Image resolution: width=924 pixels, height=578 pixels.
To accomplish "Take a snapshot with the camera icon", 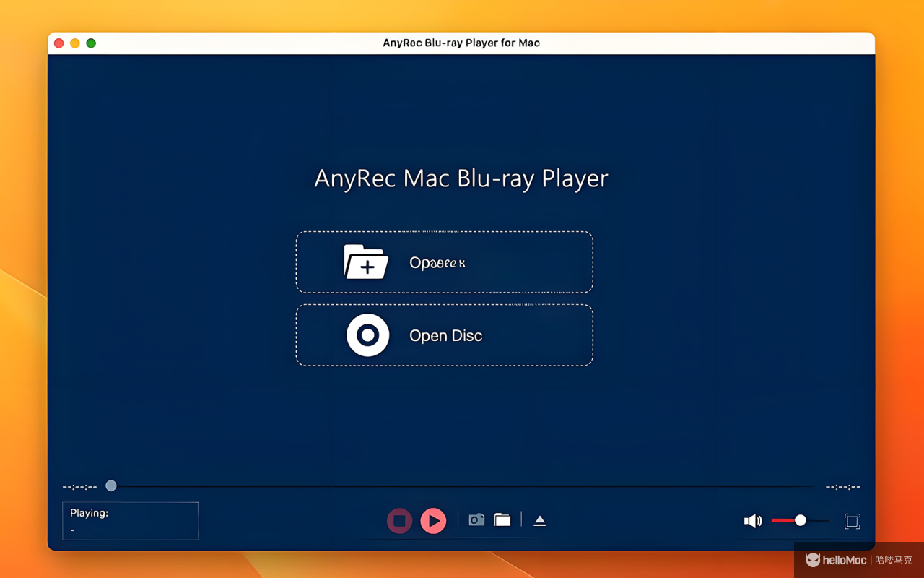I will pos(476,519).
